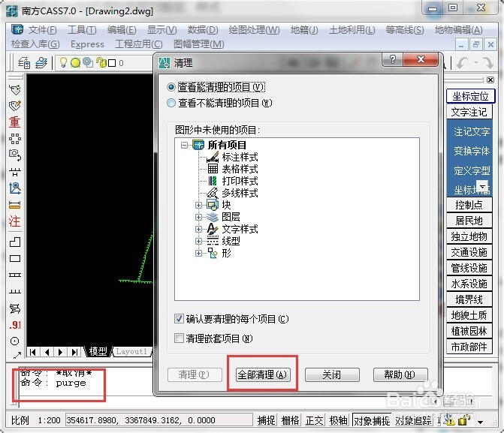Toggle 栅格 grid mode in status bar

coord(290,420)
